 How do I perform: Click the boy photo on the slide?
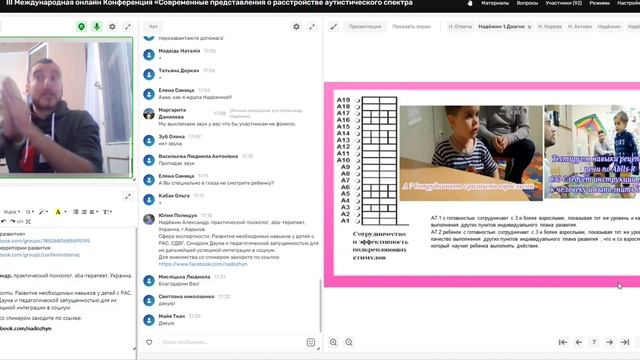pyautogui.click(x=471, y=153)
